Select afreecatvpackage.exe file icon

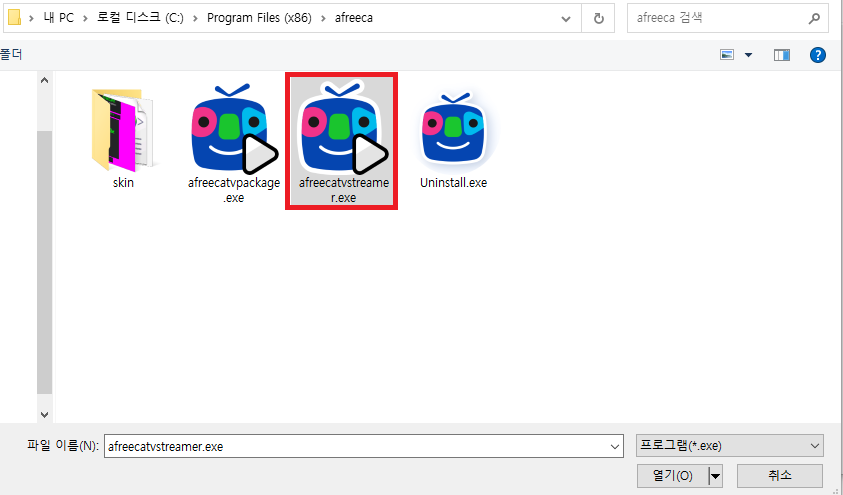(x=234, y=128)
